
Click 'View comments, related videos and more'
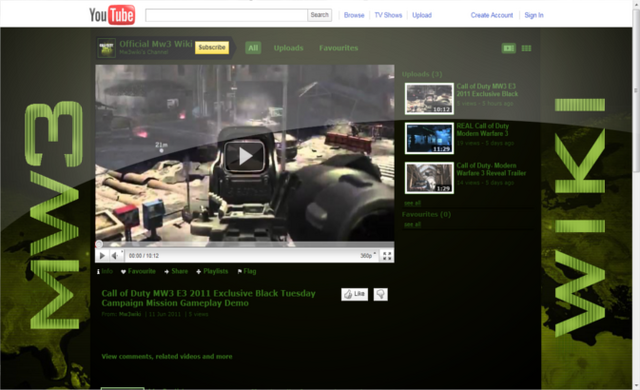click(x=167, y=357)
